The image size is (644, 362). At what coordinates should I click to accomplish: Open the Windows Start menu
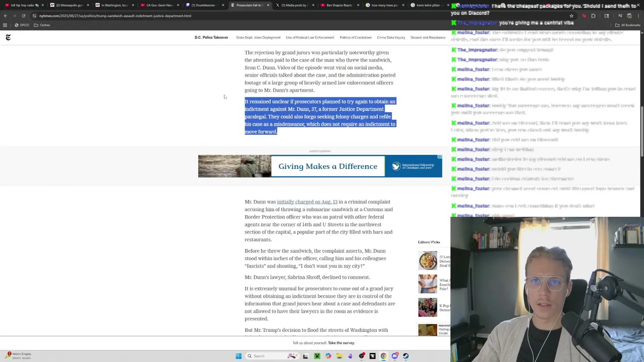[x=238, y=356]
